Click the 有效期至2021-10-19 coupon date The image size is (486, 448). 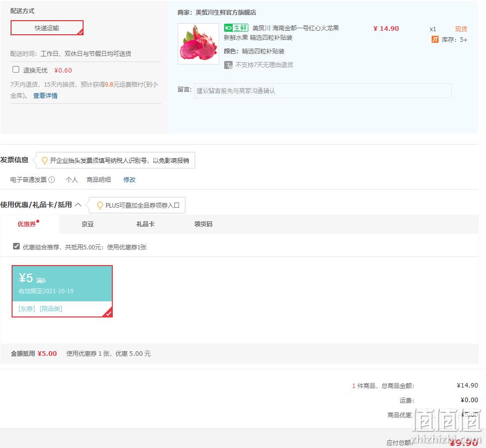pyautogui.click(x=46, y=291)
